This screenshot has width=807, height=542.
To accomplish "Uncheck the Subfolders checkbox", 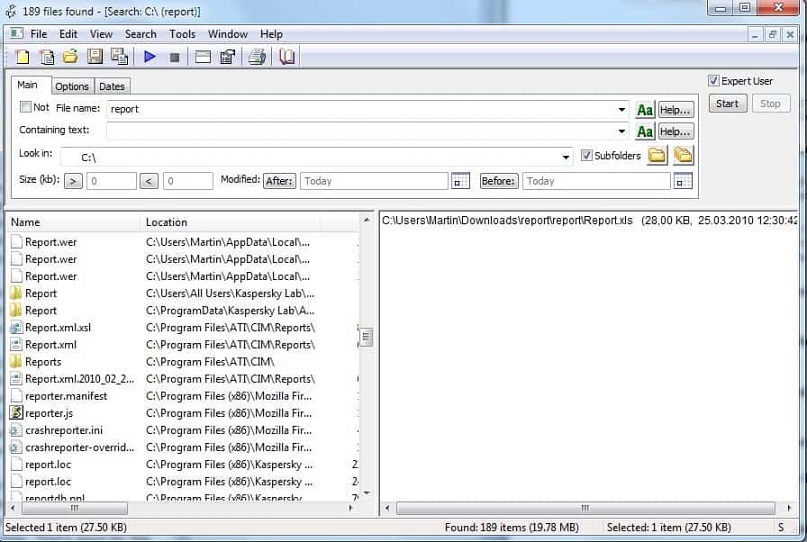I will click(x=586, y=155).
